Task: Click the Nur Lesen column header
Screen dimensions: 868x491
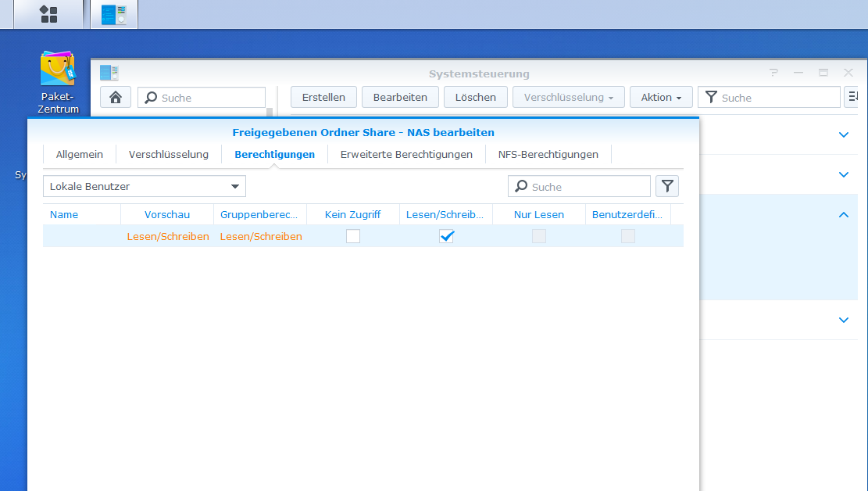Action: click(539, 214)
